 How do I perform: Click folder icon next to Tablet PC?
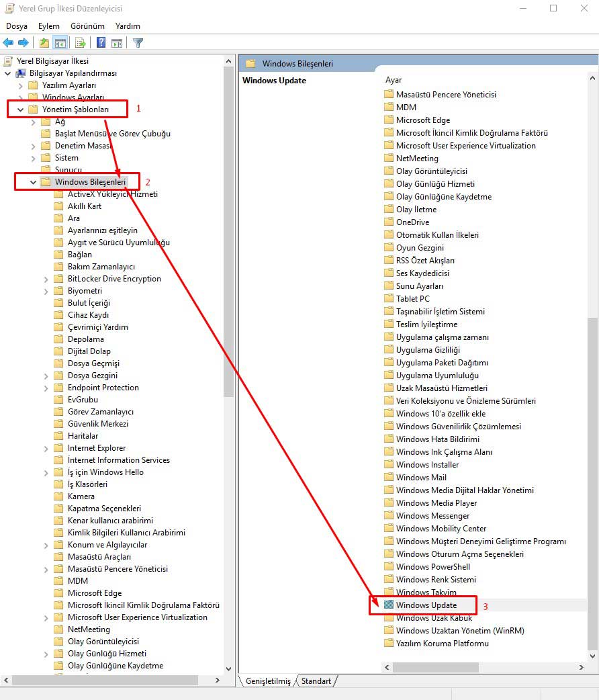pos(389,299)
